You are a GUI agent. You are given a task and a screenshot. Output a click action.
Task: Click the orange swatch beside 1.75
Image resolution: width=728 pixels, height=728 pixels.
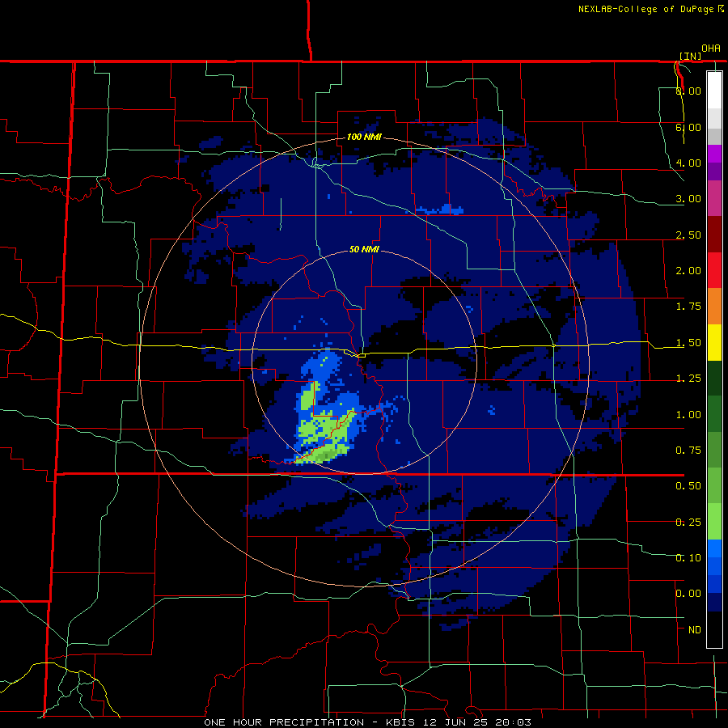714,306
